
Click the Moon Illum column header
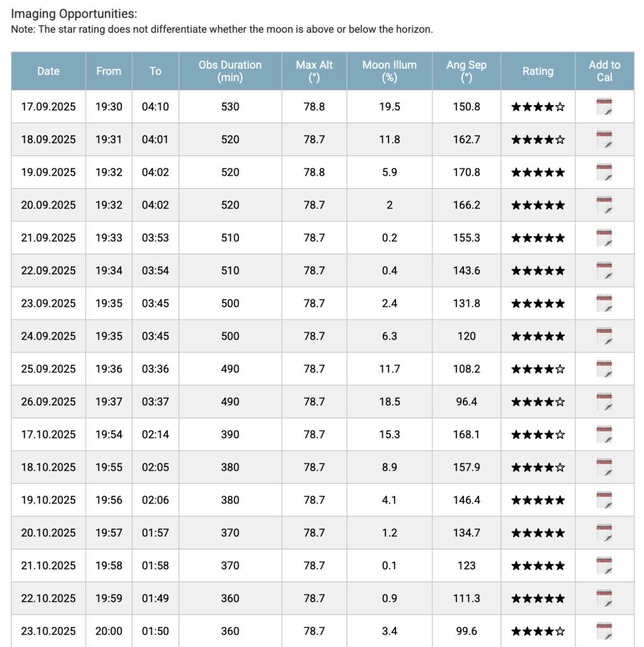coord(390,71)
